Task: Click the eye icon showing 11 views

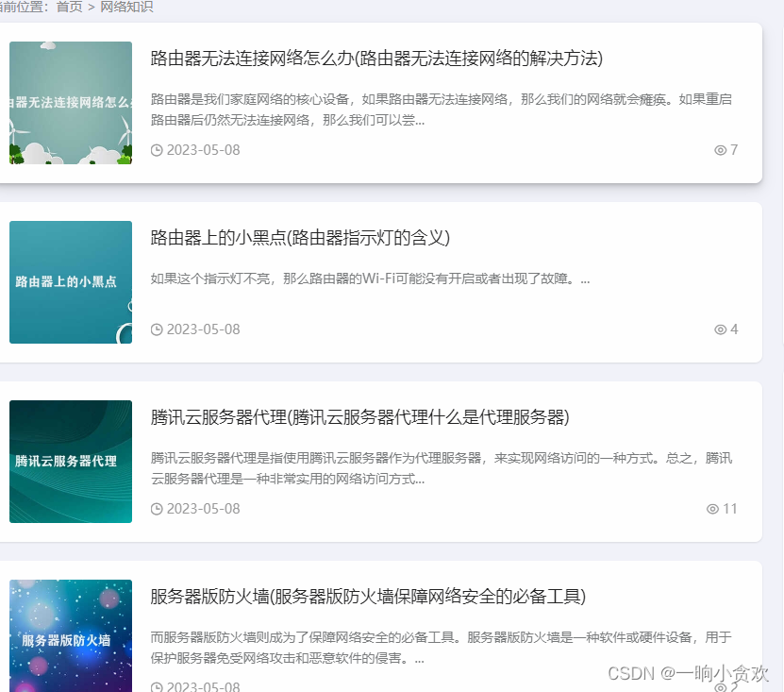Action: [x=714, y=508]
